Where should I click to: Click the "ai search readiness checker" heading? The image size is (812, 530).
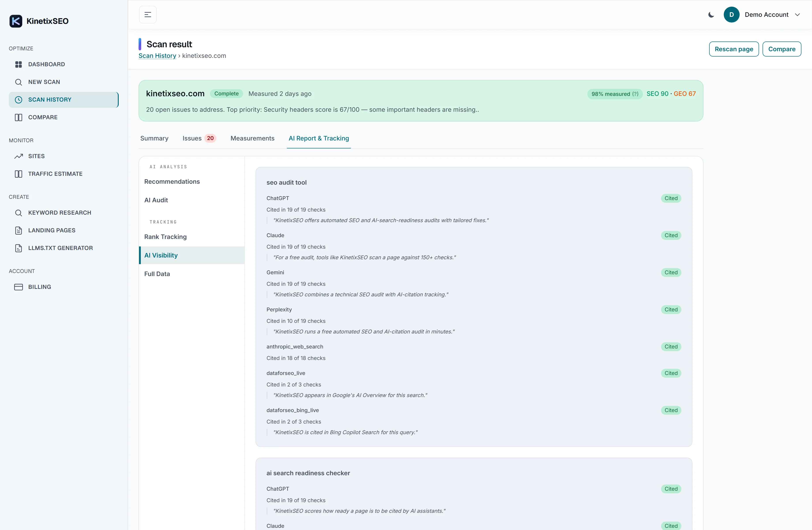click(308, 473)
